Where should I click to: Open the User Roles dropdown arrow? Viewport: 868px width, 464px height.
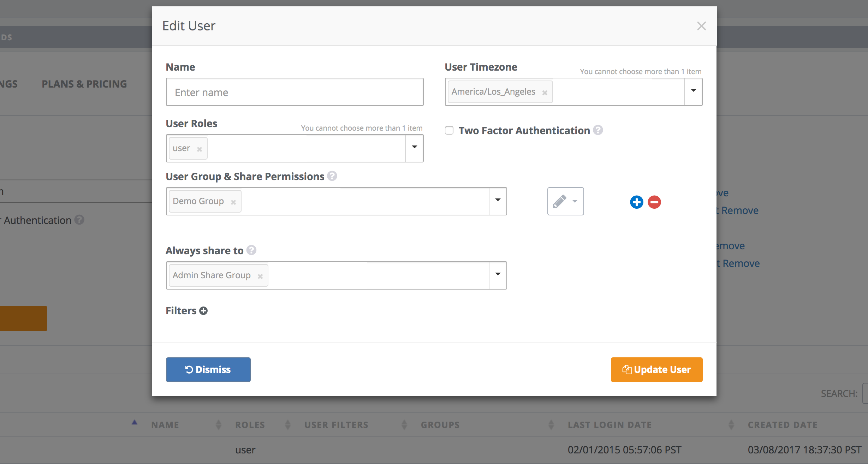pos(415,148)
